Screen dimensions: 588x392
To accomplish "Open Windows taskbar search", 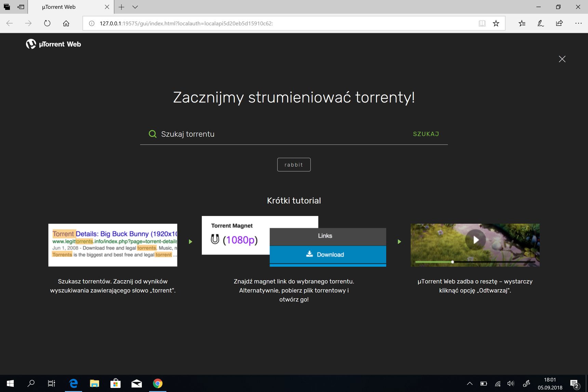I will coord(31,383).
